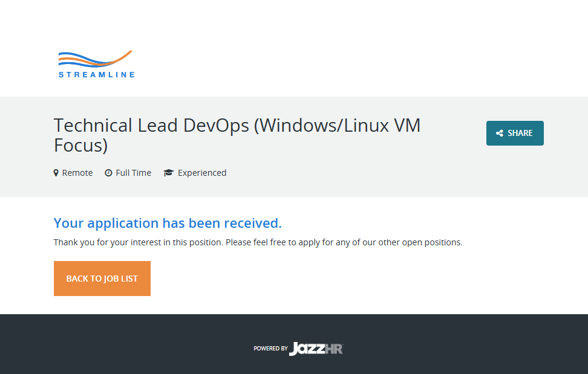Click 'Your application has been received' heading

(168, 223)
